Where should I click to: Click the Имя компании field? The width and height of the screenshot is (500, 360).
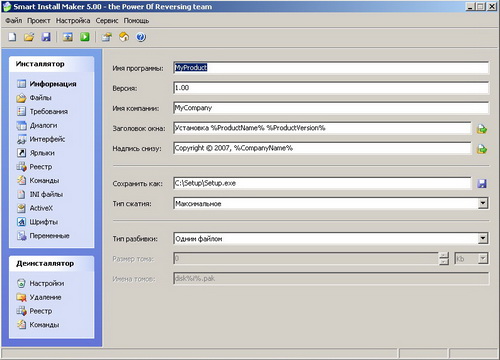pos(331,108)
